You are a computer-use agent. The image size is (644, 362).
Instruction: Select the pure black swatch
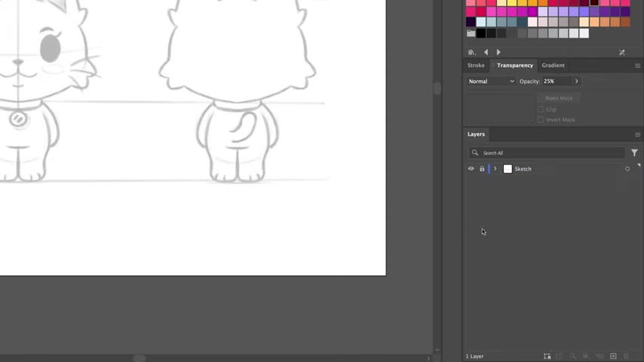[481, 33]
